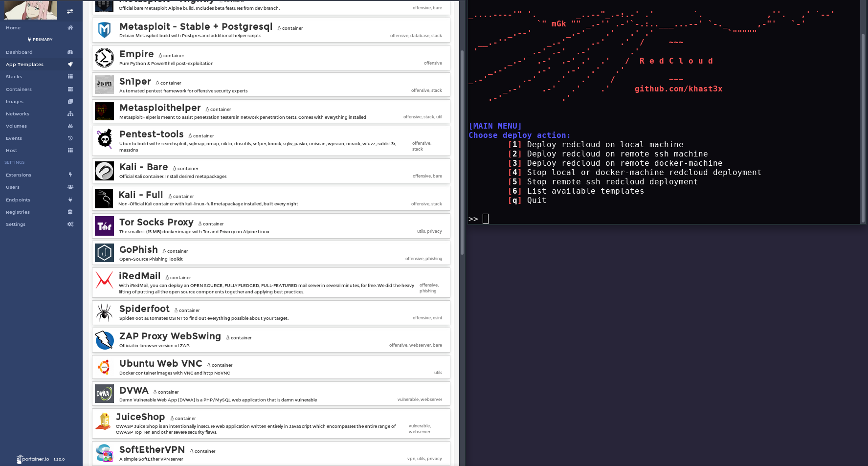The height and width of the screenshot is (466, 868).
Task: Select the DVWA logo
Action: tap(104, 394)
